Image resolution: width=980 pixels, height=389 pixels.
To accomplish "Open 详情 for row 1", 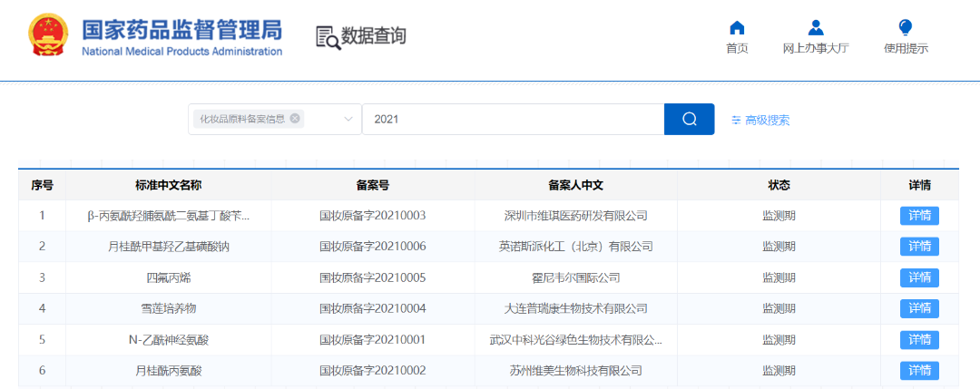I will tap(919, 216).
